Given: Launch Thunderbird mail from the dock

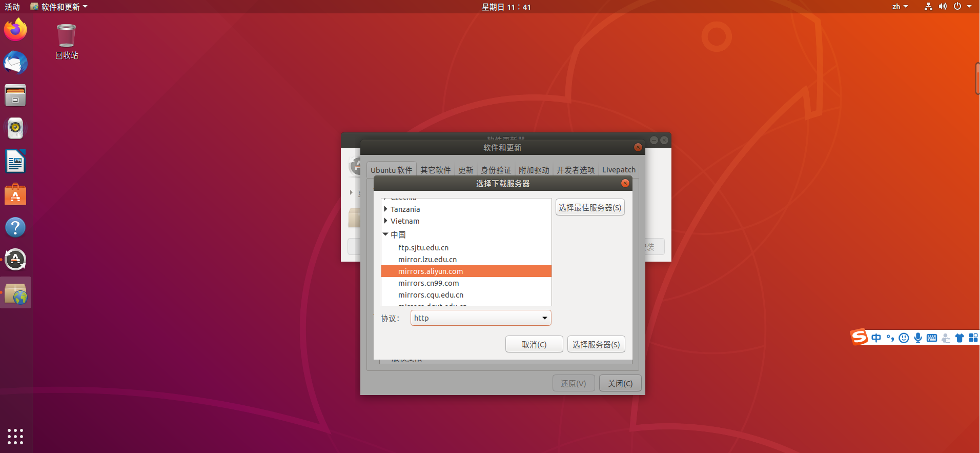Looking at the screenshot, I should coord(15,63).
